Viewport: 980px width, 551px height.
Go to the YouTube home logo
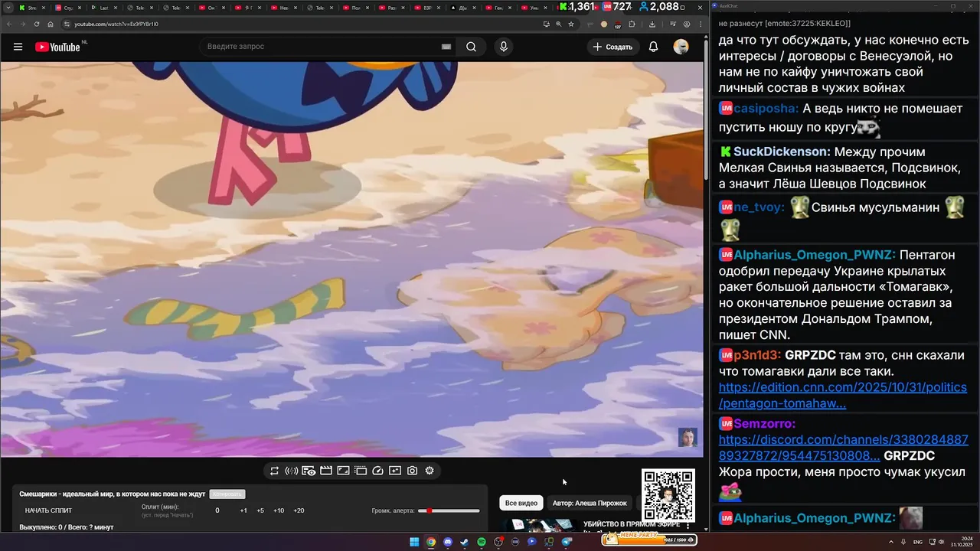57,47
